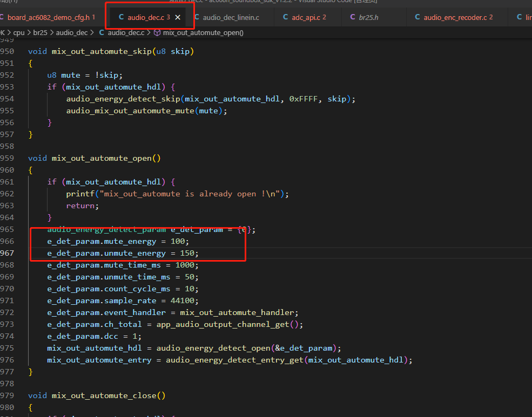Viewport: 532px width, 417px height.
Task: Click line number 959 in the gutter
Action: pos(7,158)
